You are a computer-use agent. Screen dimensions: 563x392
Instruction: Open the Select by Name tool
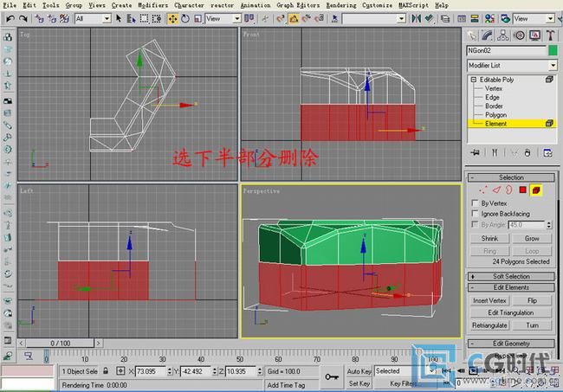[x=132, y=18]
